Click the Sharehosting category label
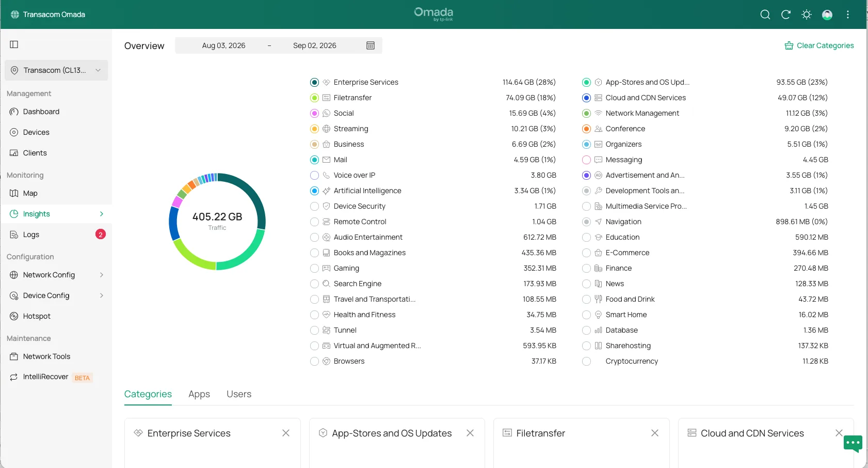This screenshot has width=868, height=468. tap(628, 346)
